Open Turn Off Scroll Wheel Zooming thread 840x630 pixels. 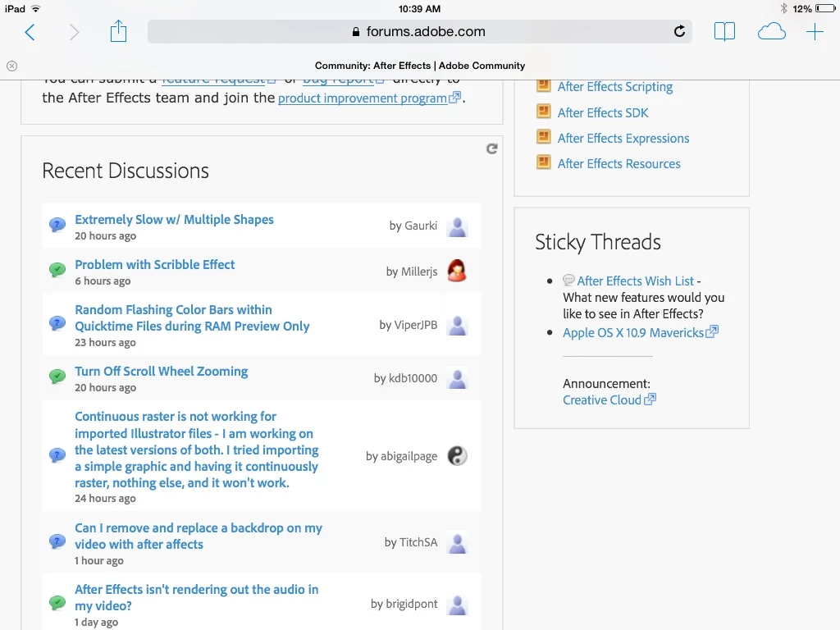click(162, 372)
